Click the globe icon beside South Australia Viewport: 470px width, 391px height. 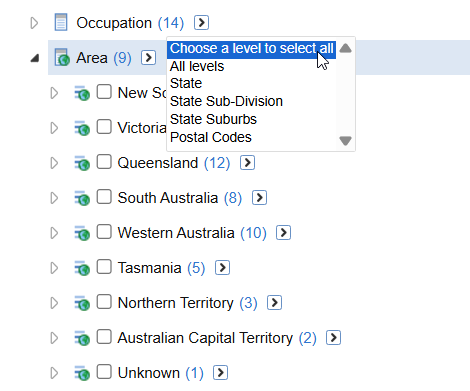(82, 198)
